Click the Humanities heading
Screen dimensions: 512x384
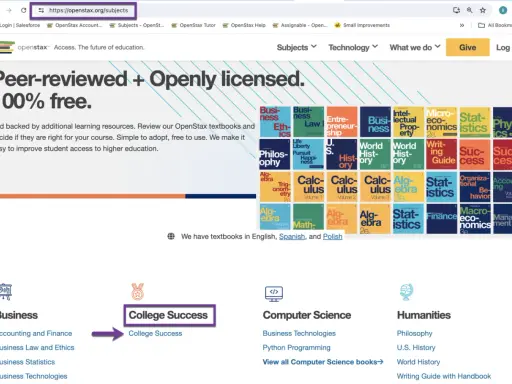pyautogui.click(x=424, y=315)
